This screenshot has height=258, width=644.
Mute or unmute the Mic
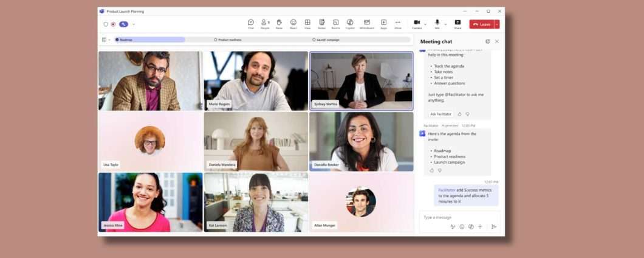tap(437, 24)
